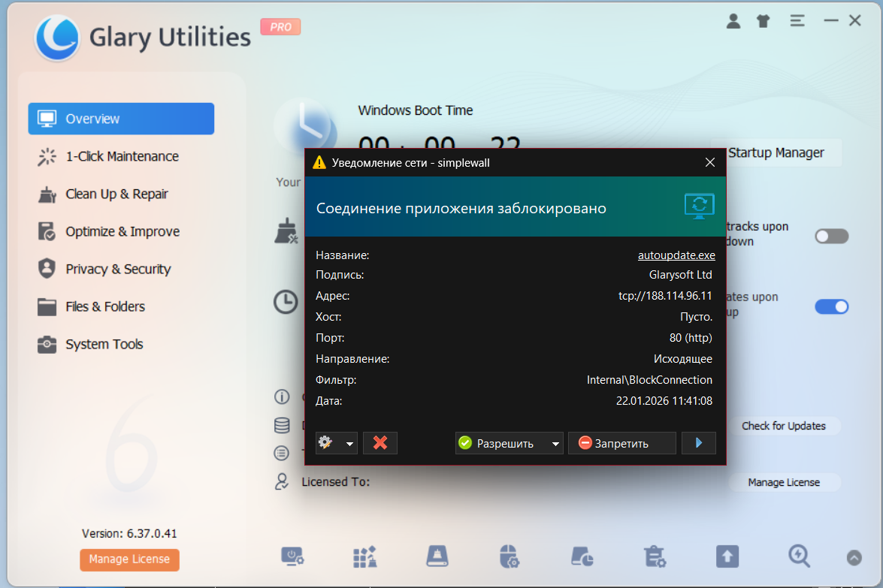Viewport: 883px width, 588px height.
Task: Expand the dropdown arrow next to Разрешить
Action: pos(555,443)
